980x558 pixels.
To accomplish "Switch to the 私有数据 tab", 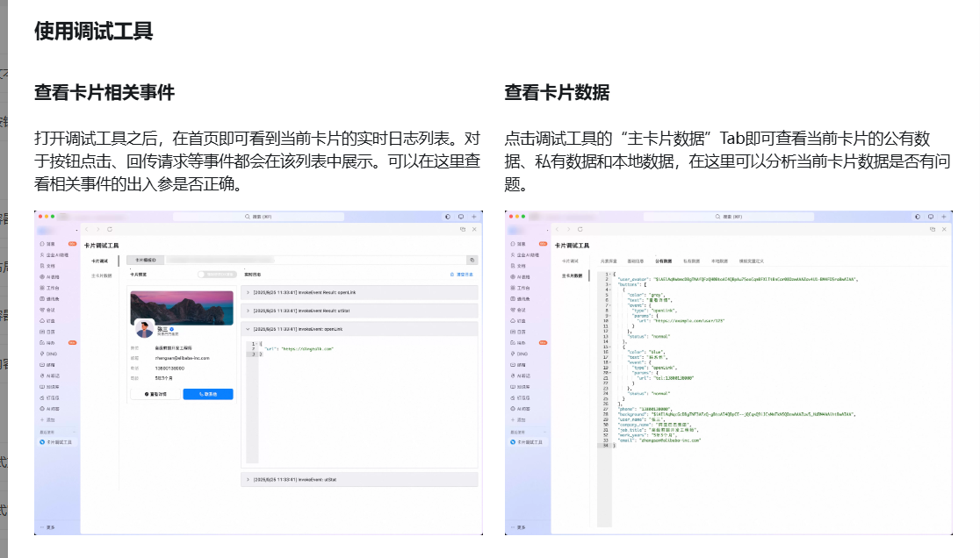I will point(691,261).
